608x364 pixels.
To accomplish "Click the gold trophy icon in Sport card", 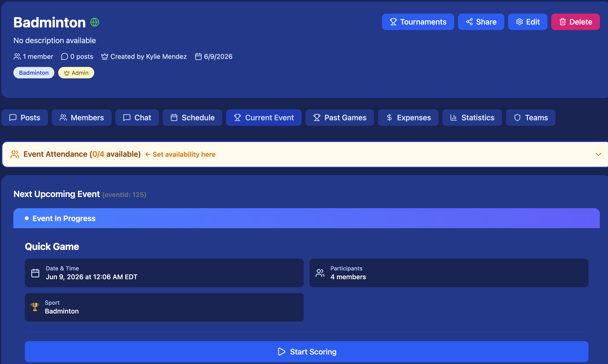I will pos(35,307).
